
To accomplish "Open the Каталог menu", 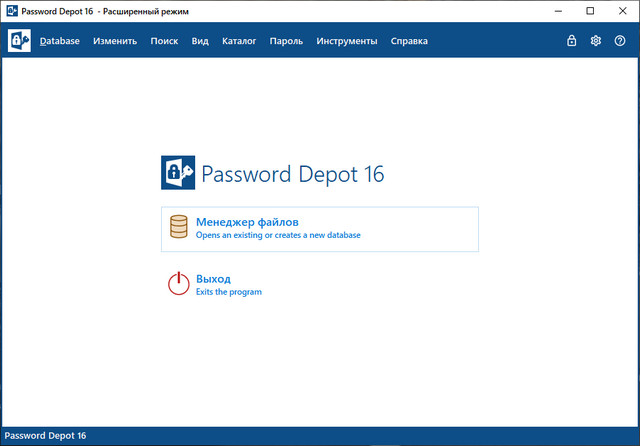I will click(239, 41).
